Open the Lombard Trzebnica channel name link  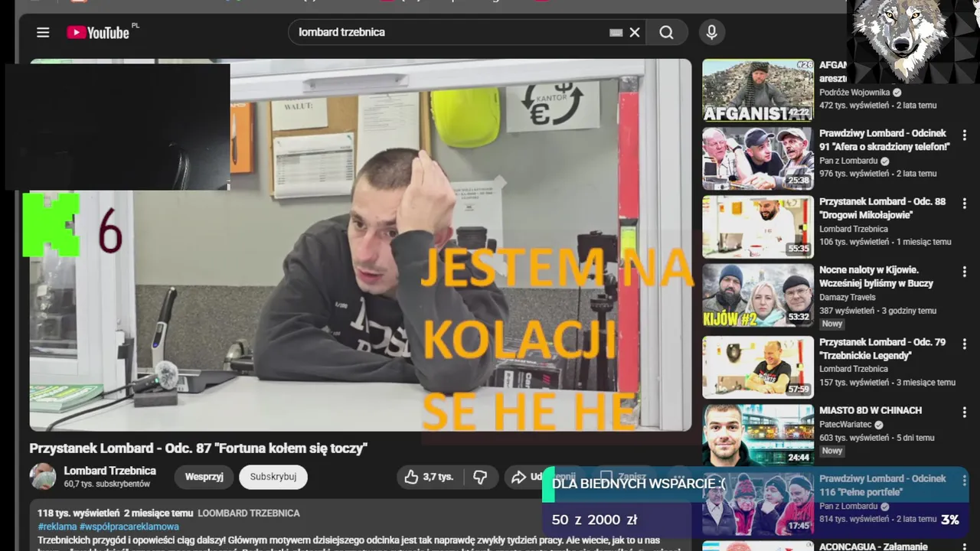click(110, 471)
